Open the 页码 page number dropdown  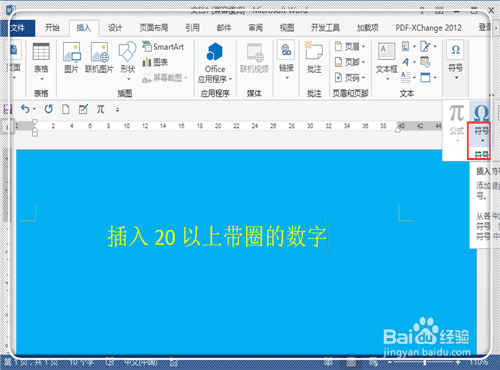(350, 78)
